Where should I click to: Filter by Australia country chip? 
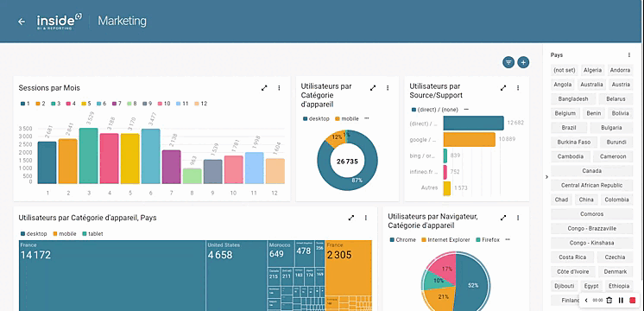point(591,85)
